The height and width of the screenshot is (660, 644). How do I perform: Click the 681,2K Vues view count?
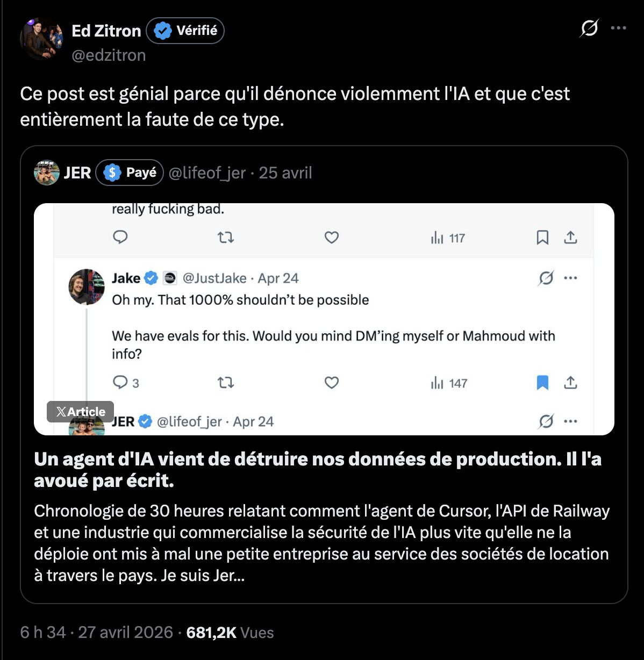click(x=230, y=633)
